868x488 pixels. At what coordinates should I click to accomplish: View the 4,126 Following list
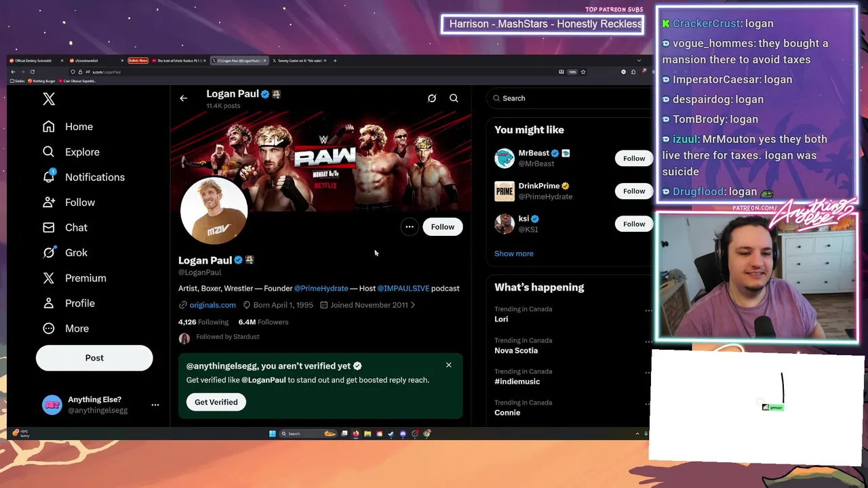point(203,322)
